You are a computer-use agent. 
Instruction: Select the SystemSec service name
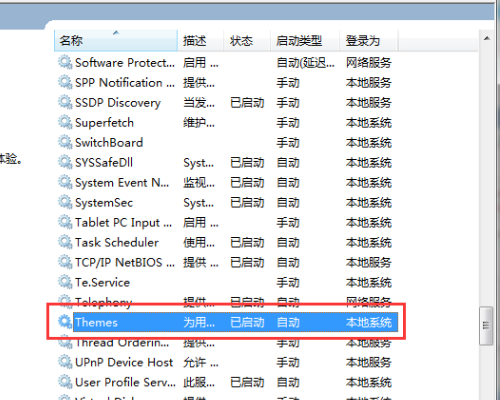104,203
